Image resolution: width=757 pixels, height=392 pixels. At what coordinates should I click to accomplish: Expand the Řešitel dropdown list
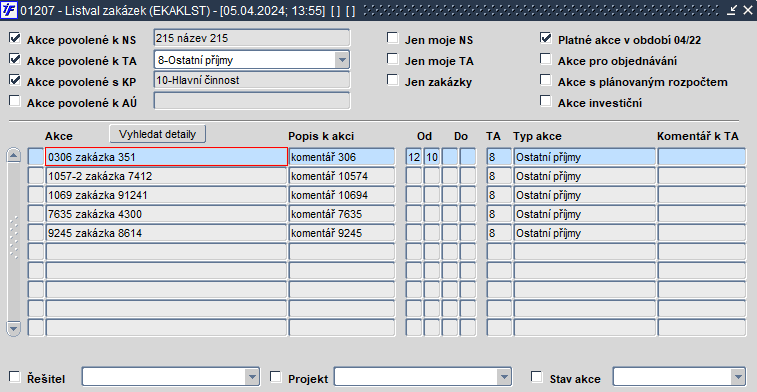coord(252,377)
